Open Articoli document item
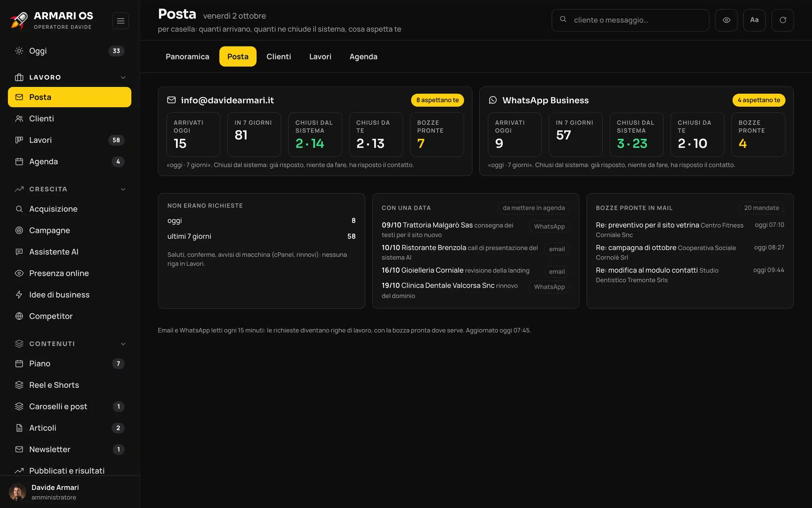 click(x=69, y=428)
